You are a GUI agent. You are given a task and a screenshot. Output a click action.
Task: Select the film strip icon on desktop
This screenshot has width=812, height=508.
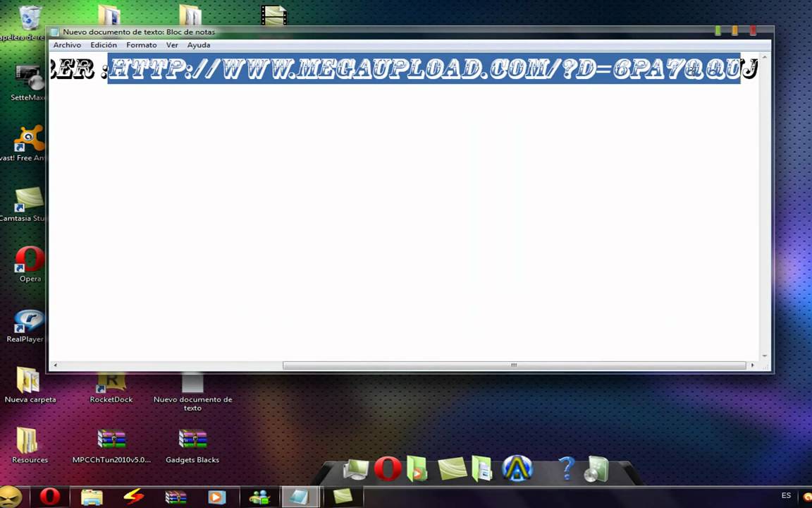(274, 16)
